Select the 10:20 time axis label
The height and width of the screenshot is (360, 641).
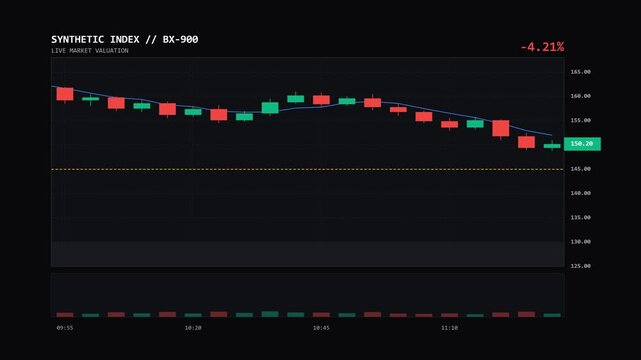point(193,328)
